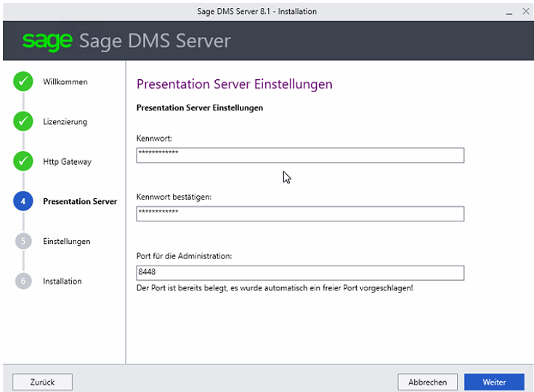Cancel setup with the Abbrechen button
The image size is (534, 392).
(x=427, y=382)
